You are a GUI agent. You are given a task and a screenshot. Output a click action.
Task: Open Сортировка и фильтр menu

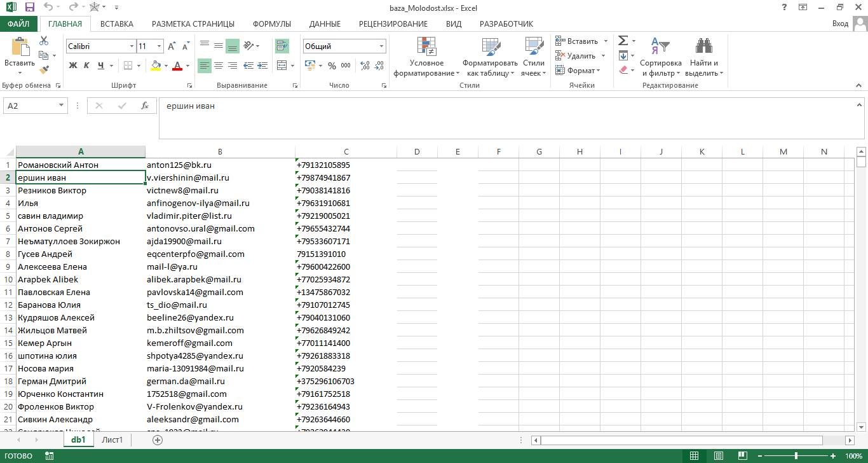tap(660, 57)
